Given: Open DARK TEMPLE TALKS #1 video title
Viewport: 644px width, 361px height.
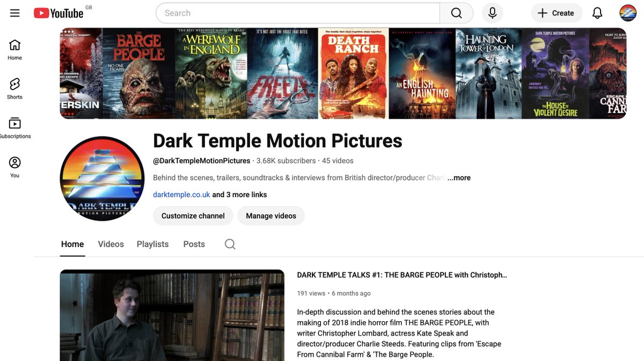Looking at the screenshot, I should click(402, 275).
